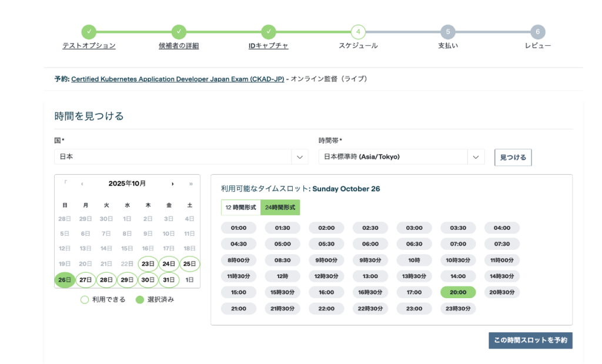Jump forward one year with double chevron
Screen dimensions: 602x364
(x=190, y=183)
